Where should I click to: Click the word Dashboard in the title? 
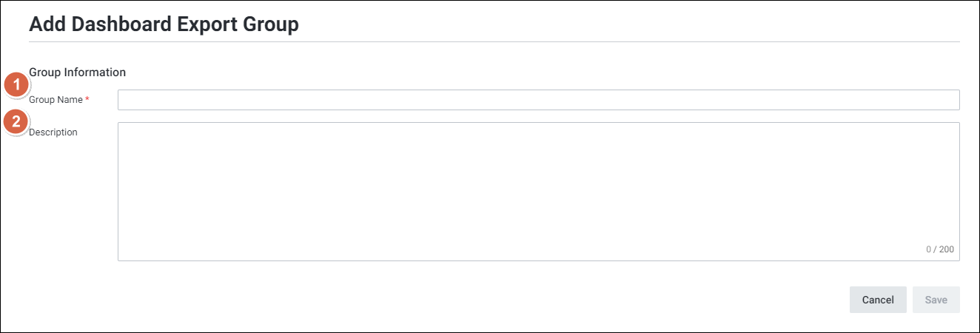(x=118, y=24)
